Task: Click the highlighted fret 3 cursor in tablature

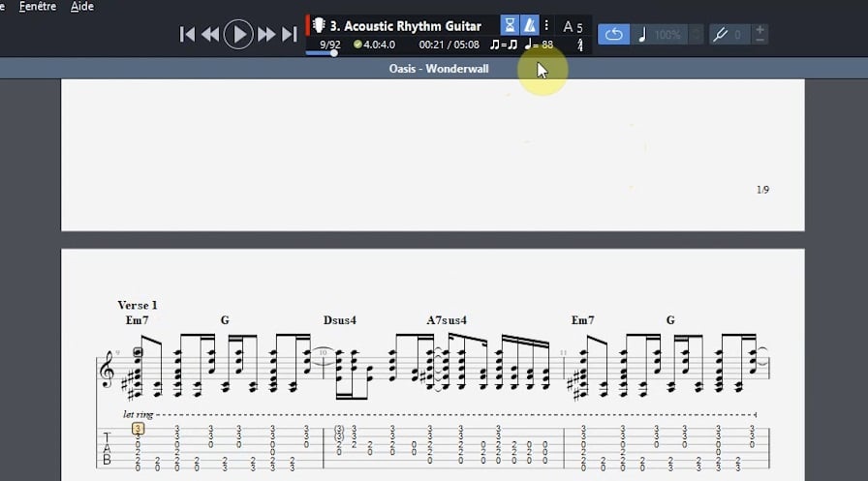Action: point(138,428)
